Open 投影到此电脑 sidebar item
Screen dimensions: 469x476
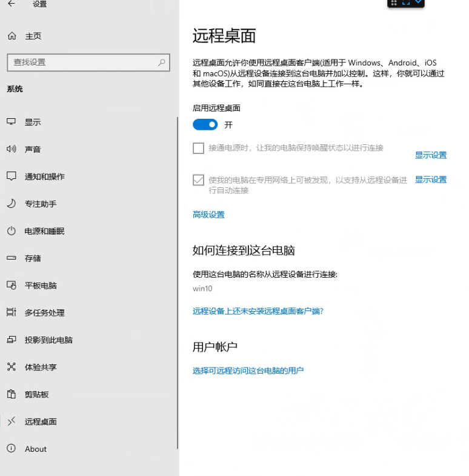[x=48, y=340]
